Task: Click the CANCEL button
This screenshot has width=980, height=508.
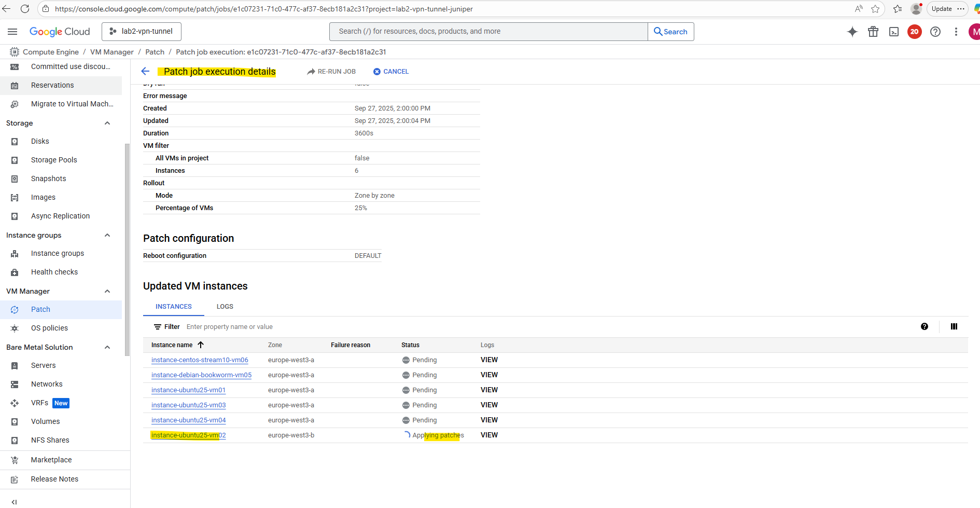Action: click(x=391, y=72)
